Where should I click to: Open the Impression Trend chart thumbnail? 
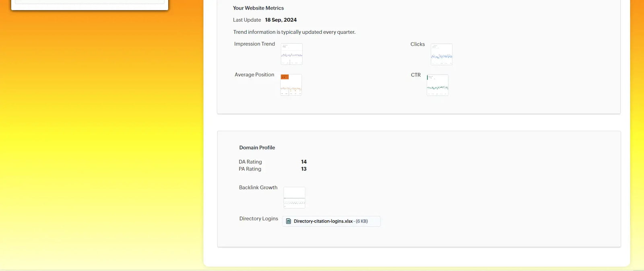tap(291, 54)
